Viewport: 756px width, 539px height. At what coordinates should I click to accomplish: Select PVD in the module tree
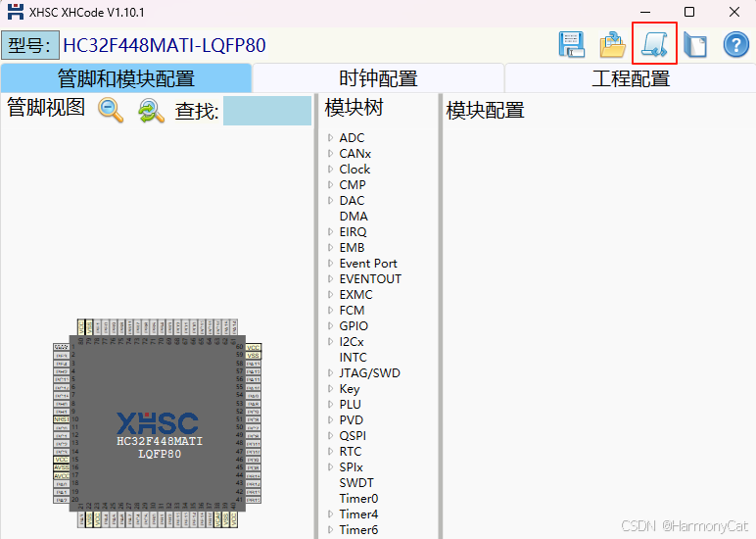tap(351, 420)
